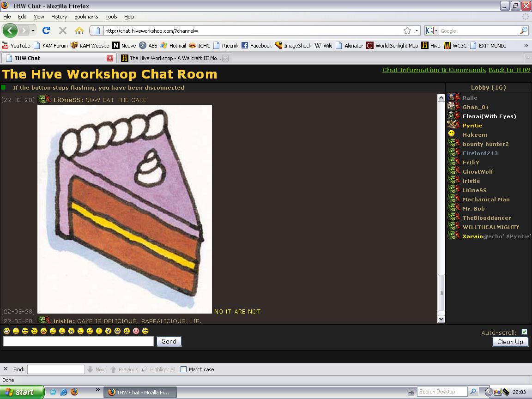Image resolution: width=532 pixels, height=399 pixels.
Task: Click the Search Desktop magnifier button
Action: (x=473, y=392)
